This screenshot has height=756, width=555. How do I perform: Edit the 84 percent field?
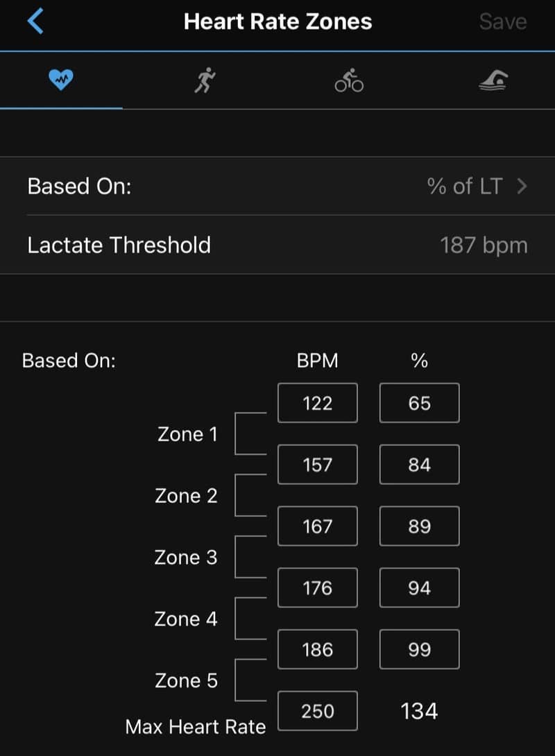click(x=420, y=465)
